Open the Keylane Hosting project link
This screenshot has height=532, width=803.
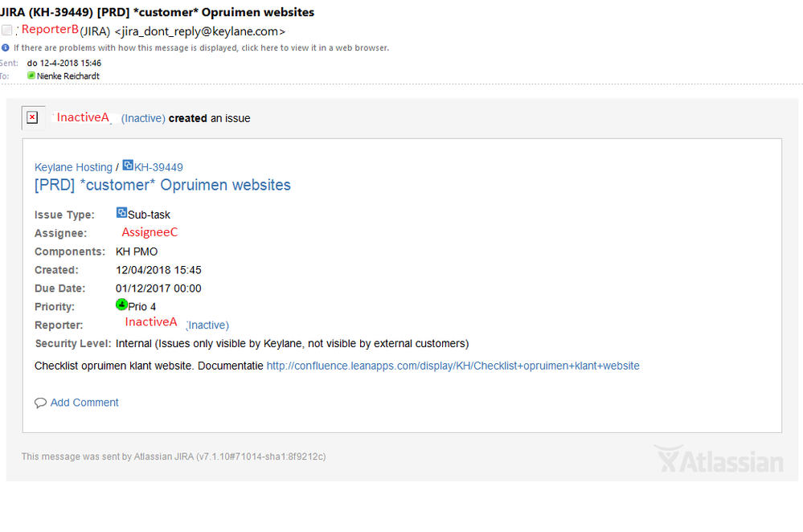[x=73, y=167]
